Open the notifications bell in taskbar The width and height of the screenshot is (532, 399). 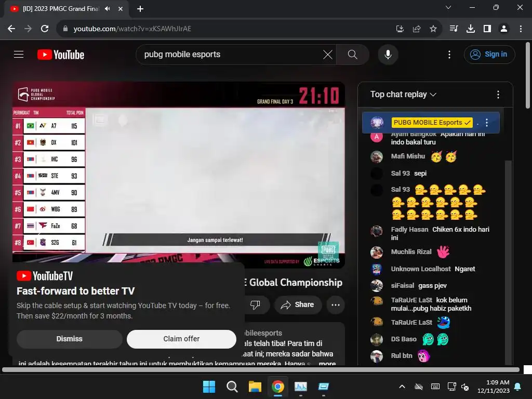(518, 387)
